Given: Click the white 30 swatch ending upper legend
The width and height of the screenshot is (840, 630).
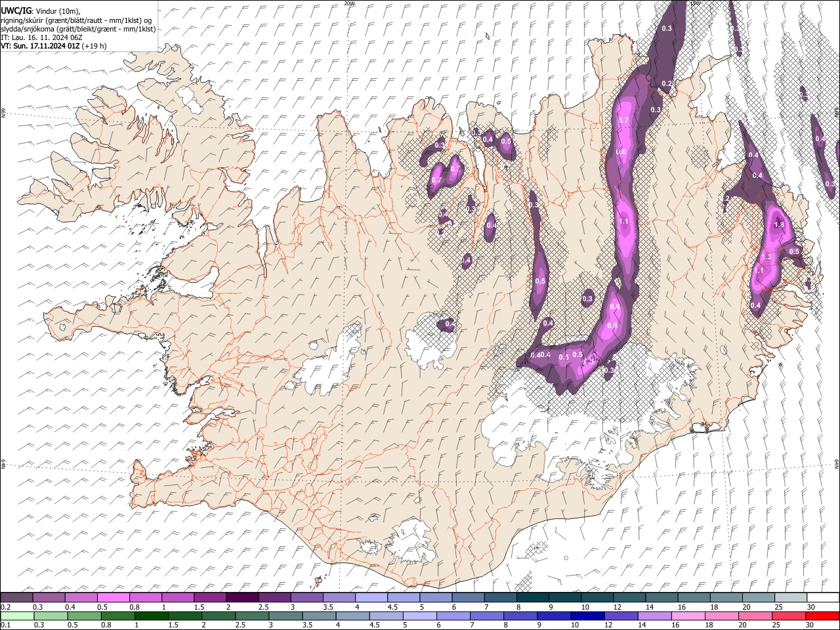Looking at the screenshot, I should click(823, 597).
